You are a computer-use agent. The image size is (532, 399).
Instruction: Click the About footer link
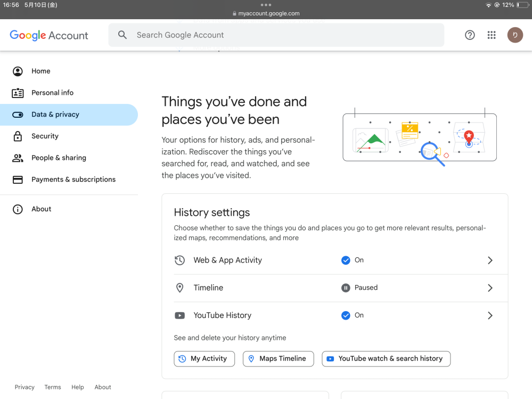[102, 387]
